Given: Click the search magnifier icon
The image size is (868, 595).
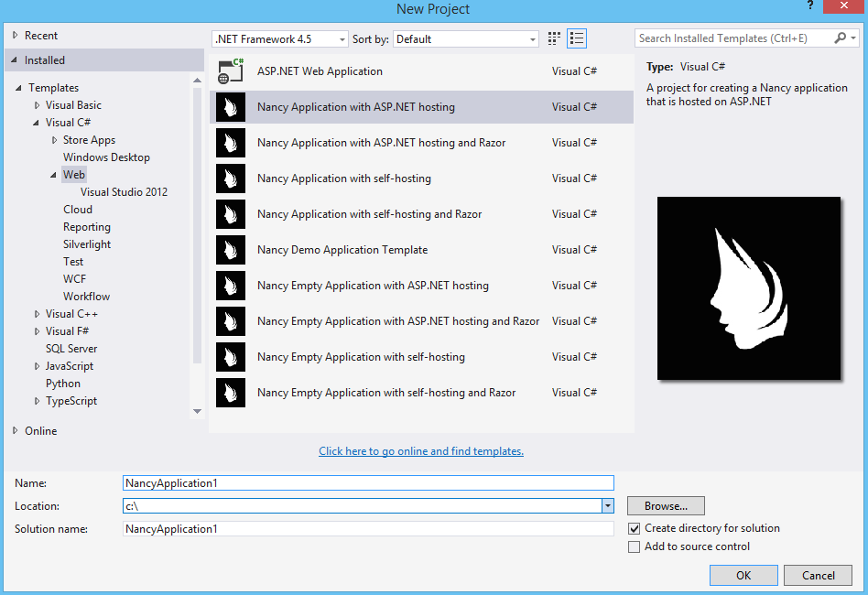Looking at the screenshot, I should [x=841, y=38].
